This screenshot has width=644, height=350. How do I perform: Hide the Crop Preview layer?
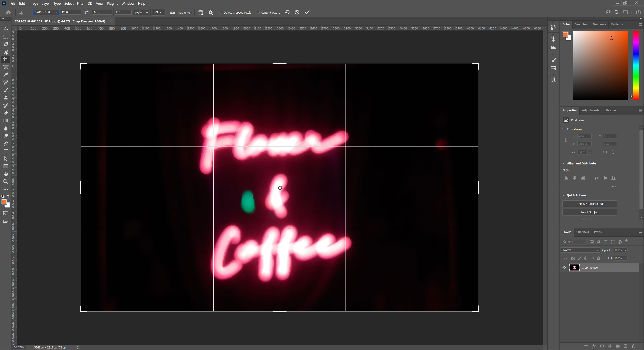click(x=564, y=267)
